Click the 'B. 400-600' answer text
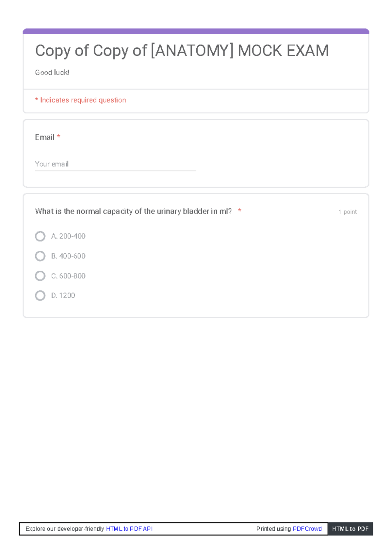The height and width of the screenshot is (555, 392). 68,256
